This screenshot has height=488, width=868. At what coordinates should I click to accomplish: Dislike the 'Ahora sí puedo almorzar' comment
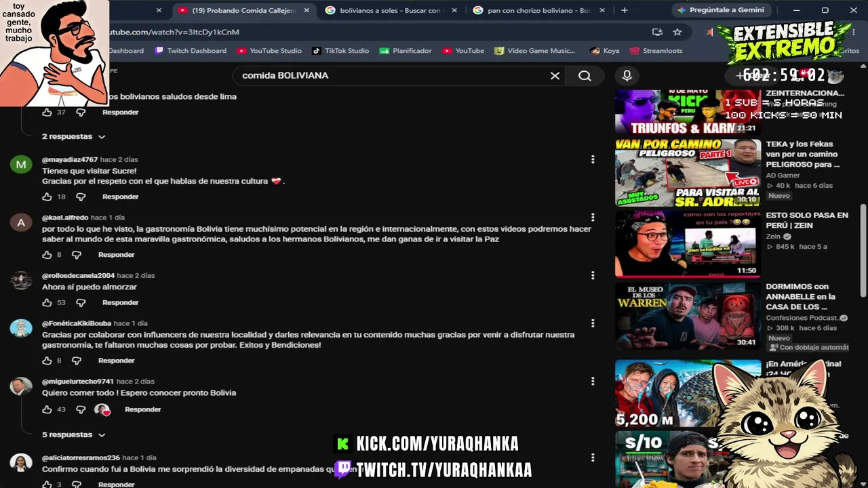(x=81, y=302)
